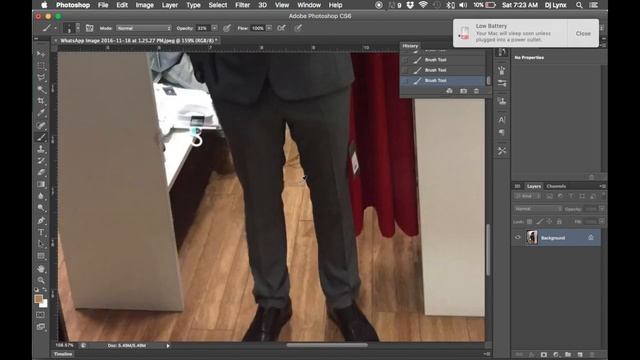Image resolution: width=640 pixels, height=360 pixels.
Task: Click the foreground color swatch
Action: pyautogui.click(x=39, y=299)
